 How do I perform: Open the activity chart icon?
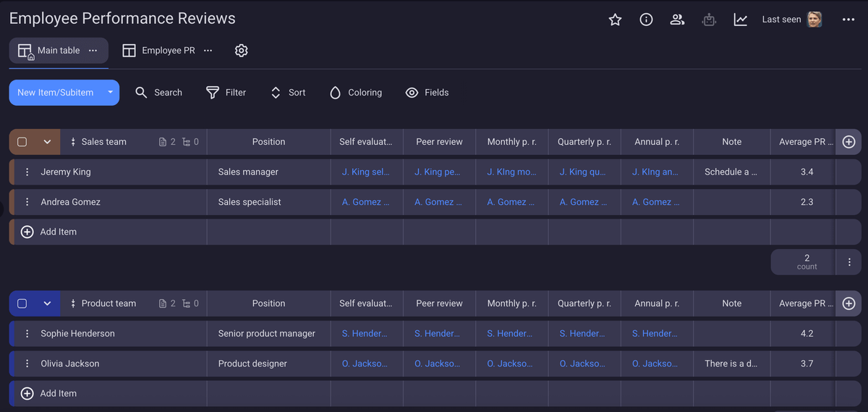pyautogui.click(x=740, y=20)
